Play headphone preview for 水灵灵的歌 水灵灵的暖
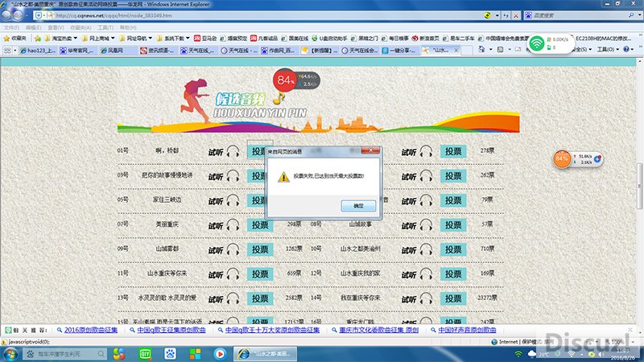Screen dimensions: 644x362 233,298
